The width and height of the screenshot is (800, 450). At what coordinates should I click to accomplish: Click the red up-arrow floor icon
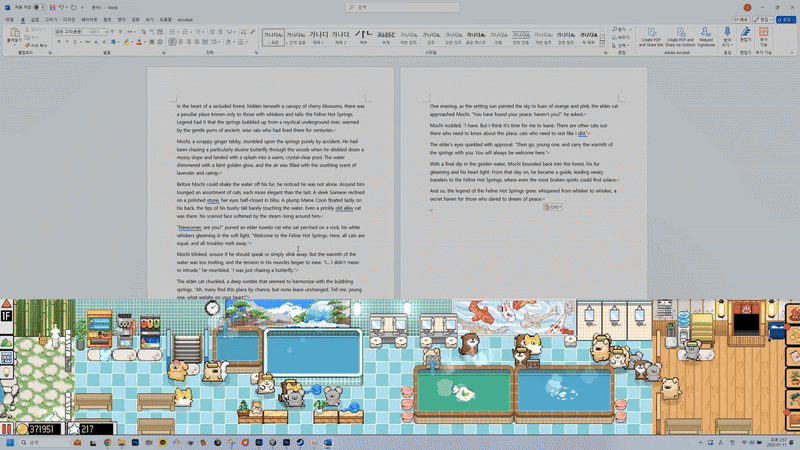pyautogui.click(x=6, y=304)
